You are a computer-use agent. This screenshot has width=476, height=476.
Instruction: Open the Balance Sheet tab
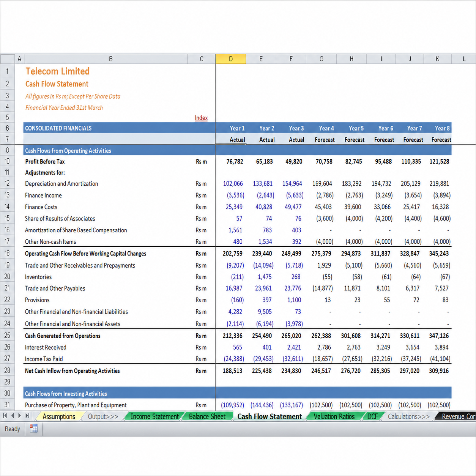[207, 416]
